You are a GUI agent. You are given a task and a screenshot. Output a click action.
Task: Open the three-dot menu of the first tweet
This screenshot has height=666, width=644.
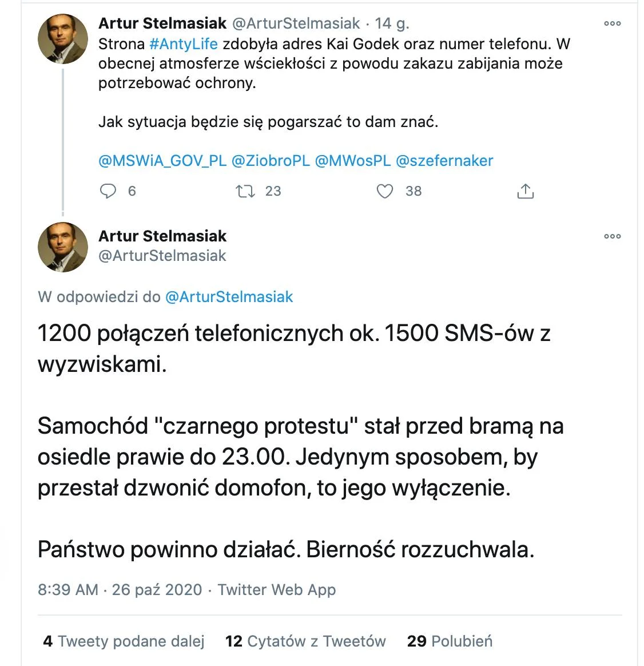(612, 23)
